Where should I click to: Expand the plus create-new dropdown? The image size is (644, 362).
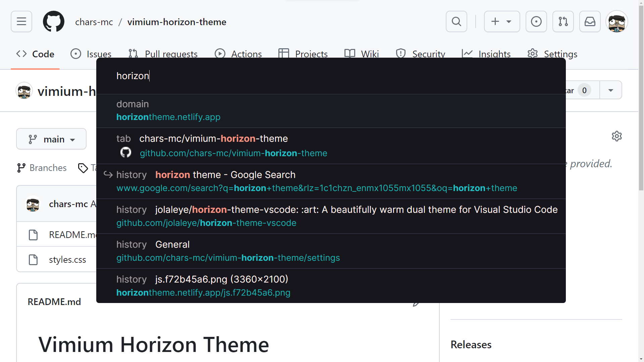pyautogui.click(x=502, y=21)
